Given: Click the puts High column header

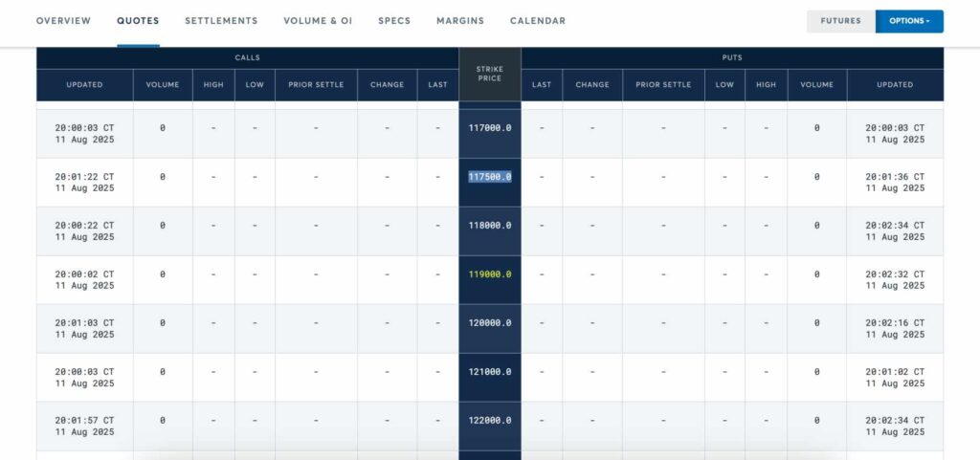Looking at the screenshot, I should 766,85.
